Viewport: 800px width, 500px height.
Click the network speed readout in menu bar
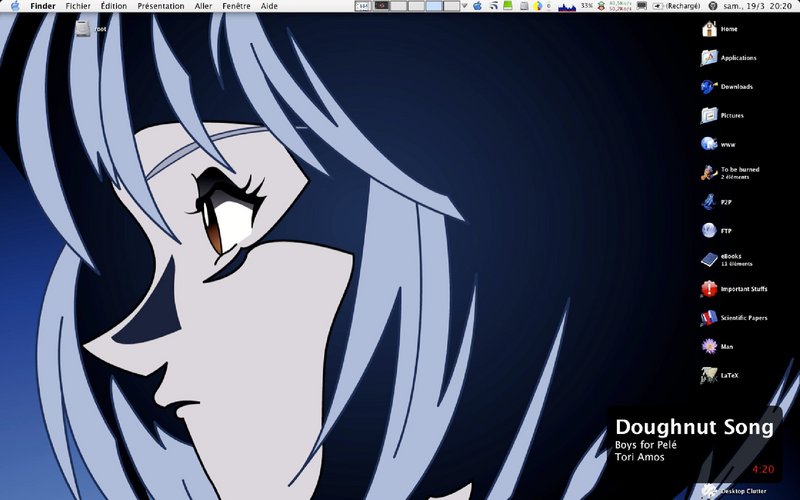click(620, 6)
